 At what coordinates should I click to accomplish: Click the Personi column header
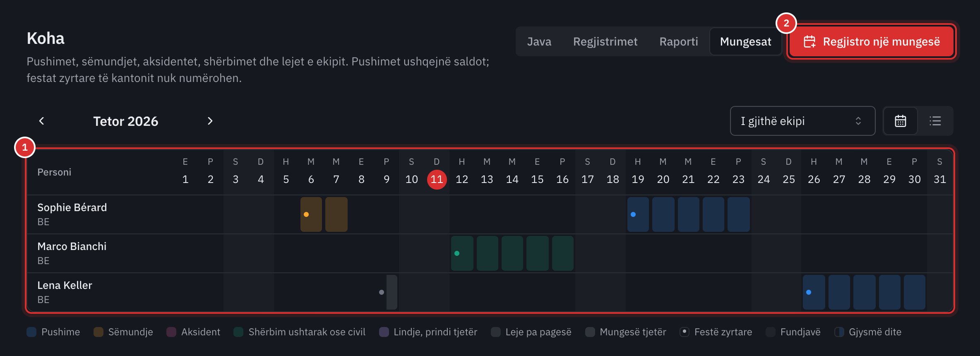[54, 172]
